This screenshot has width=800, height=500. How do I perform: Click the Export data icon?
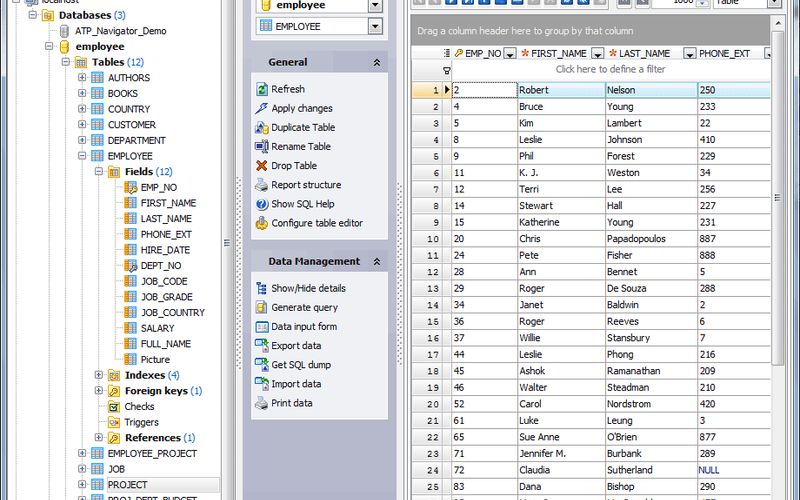point(262,346)
